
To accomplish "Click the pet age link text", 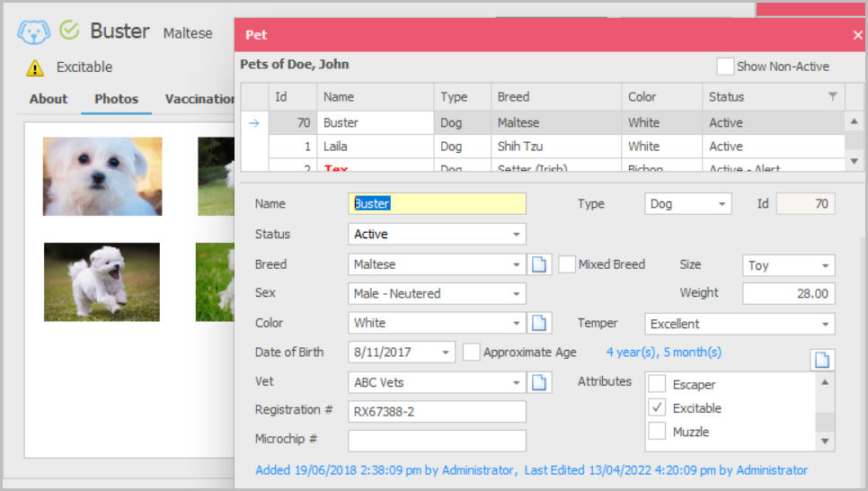I will (664, 353).
